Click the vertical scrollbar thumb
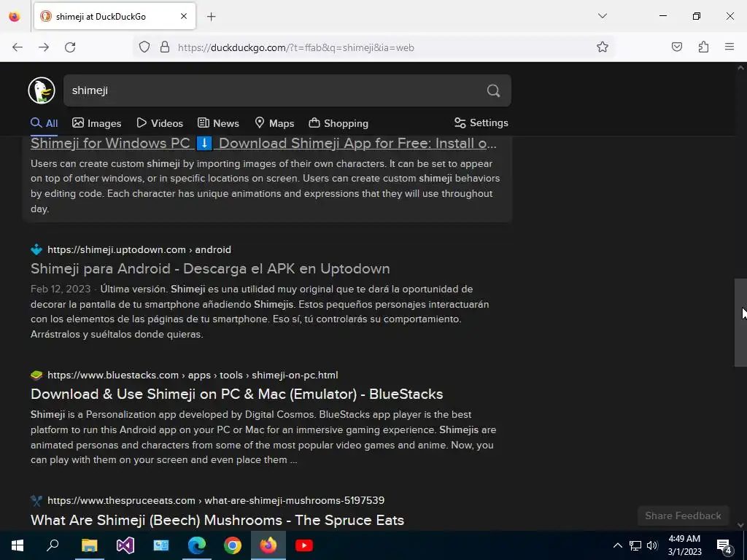This screenshot has width=747, height=560. point(740,322)
